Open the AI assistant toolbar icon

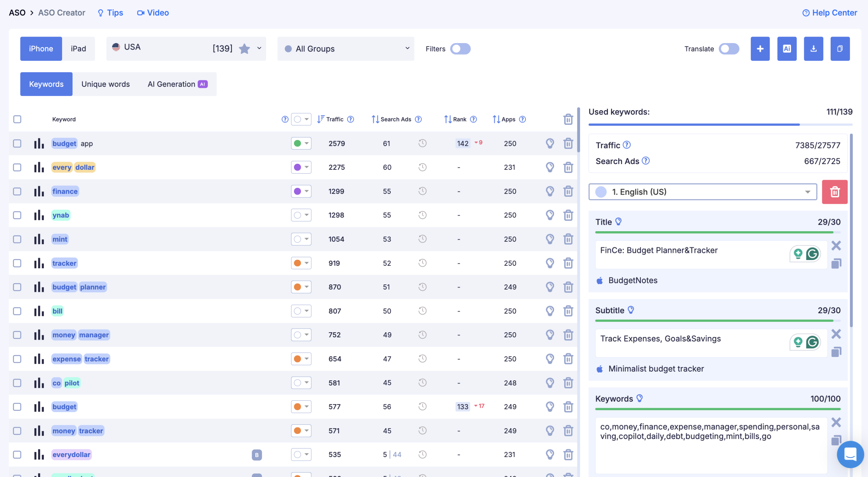pos(787,49)
